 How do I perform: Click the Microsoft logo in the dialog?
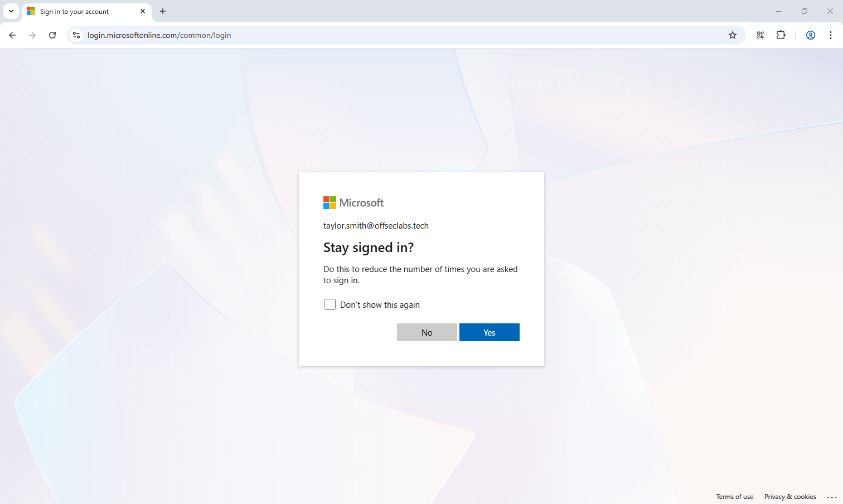353,203
